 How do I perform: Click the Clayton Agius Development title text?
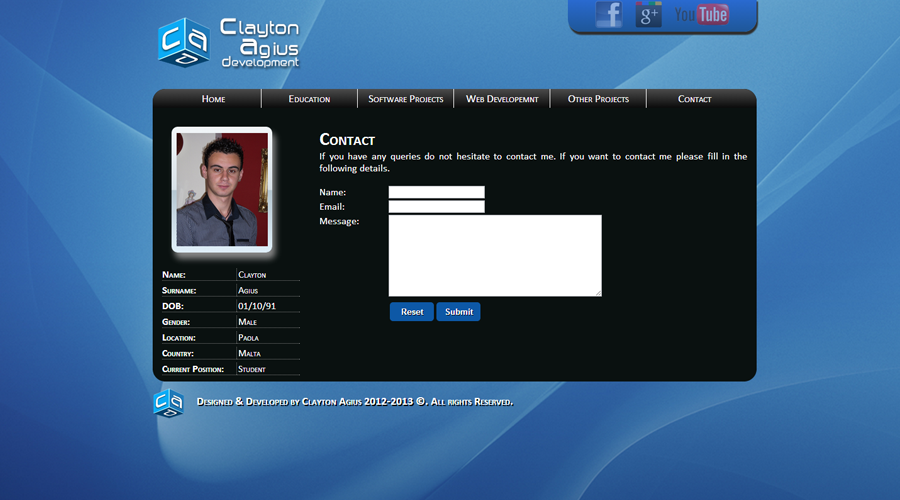click(x=260, y=43)
